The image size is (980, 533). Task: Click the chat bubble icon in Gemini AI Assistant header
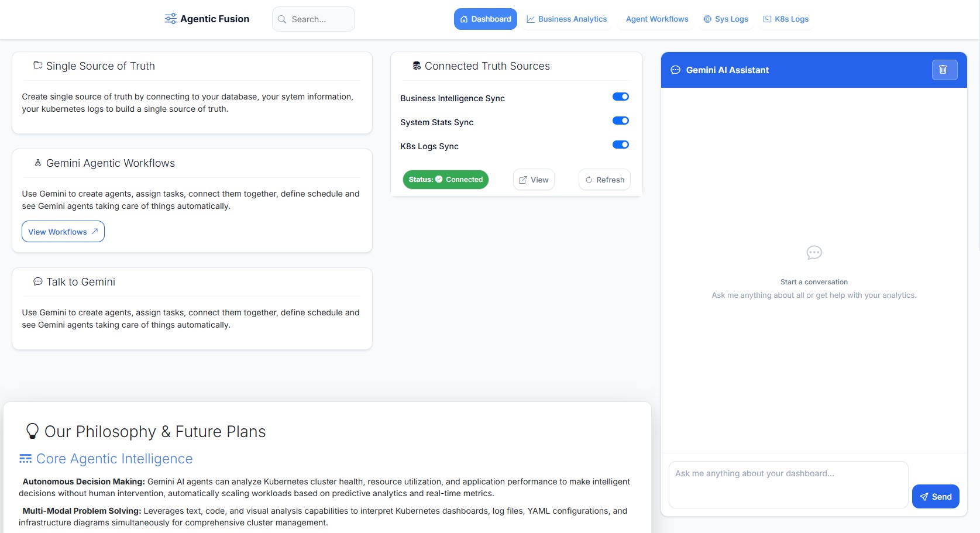pyautogui.click(x=675, y=70)
